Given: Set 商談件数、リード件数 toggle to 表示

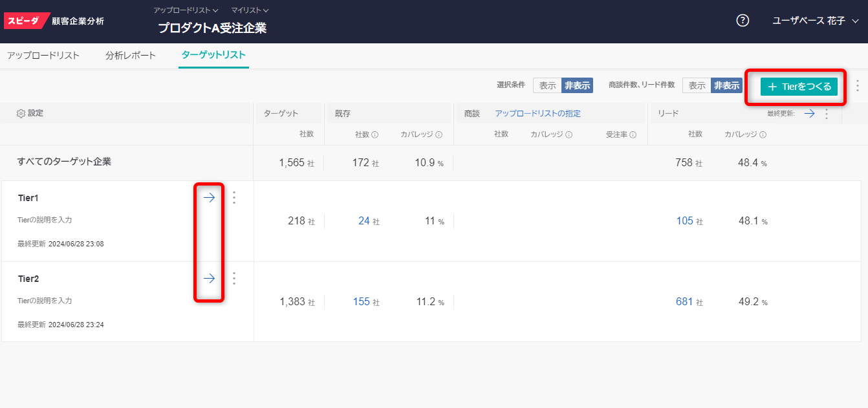Looking at the screenshot, I should [x=697, y=86].
